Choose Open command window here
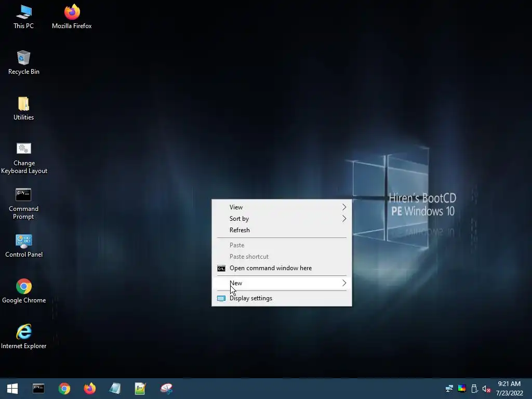 click(x=282, y=268)
